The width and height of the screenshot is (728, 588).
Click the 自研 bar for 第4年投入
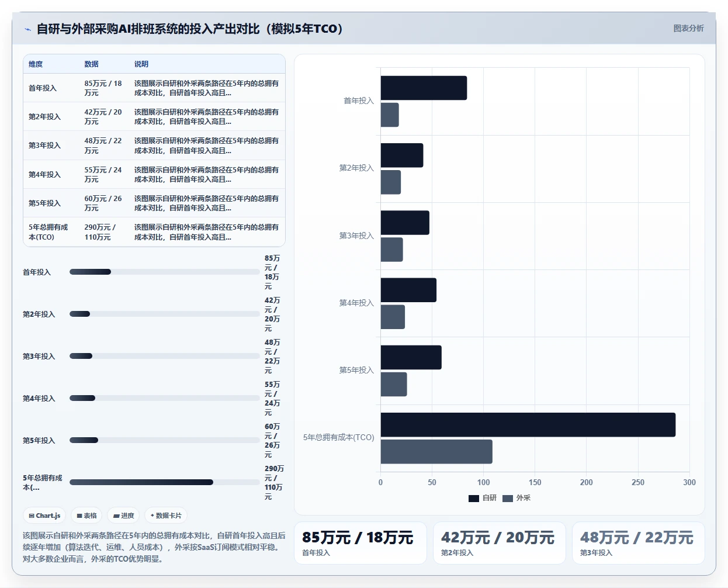tap(408, 290)
